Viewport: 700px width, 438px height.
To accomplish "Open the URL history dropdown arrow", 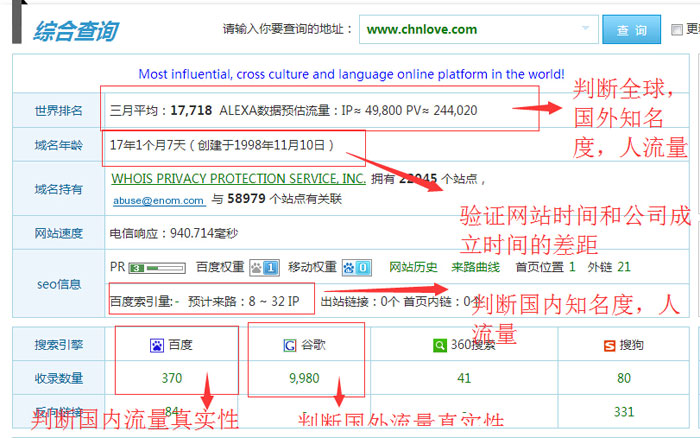I will point(585,29).
